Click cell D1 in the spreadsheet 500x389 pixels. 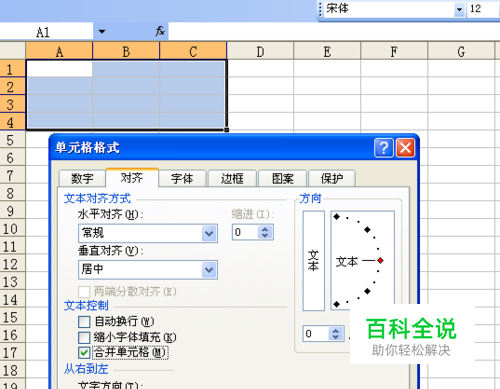pos(260,69)
